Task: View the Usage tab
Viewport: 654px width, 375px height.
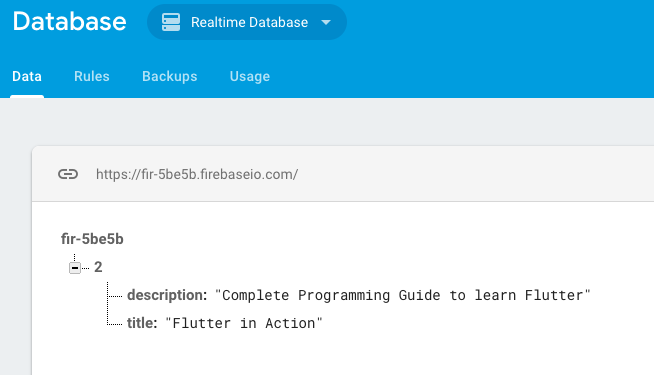Action: coord(250,76)
